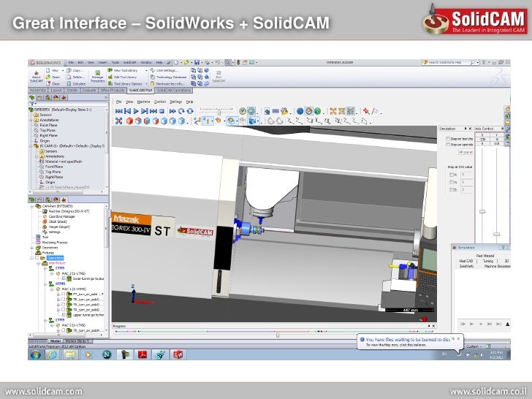This screenshot has width=532, height=399.
Task: Expand the Annotations tree node
Action: (31, 120)
